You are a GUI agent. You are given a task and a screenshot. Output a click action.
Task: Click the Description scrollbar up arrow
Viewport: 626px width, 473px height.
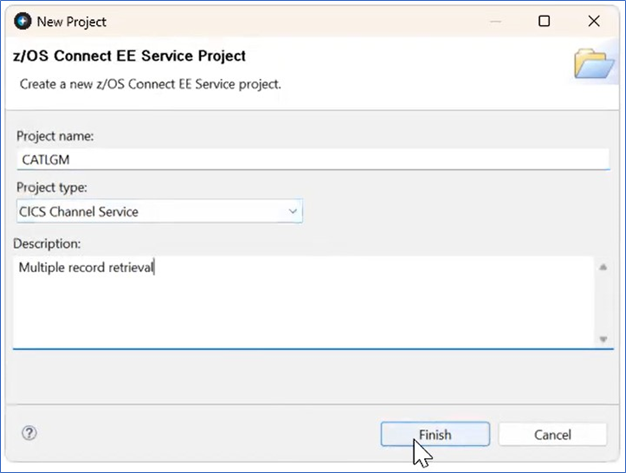tap(603, 267)
